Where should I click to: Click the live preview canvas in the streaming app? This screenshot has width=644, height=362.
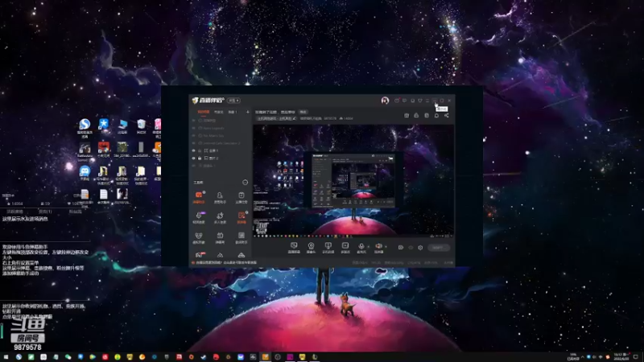point(353,180)
